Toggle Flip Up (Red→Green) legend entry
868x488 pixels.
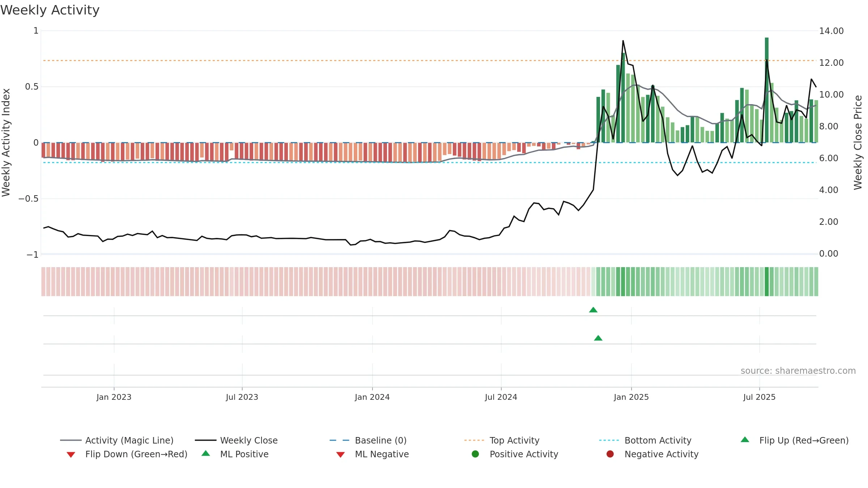(794, 440)
